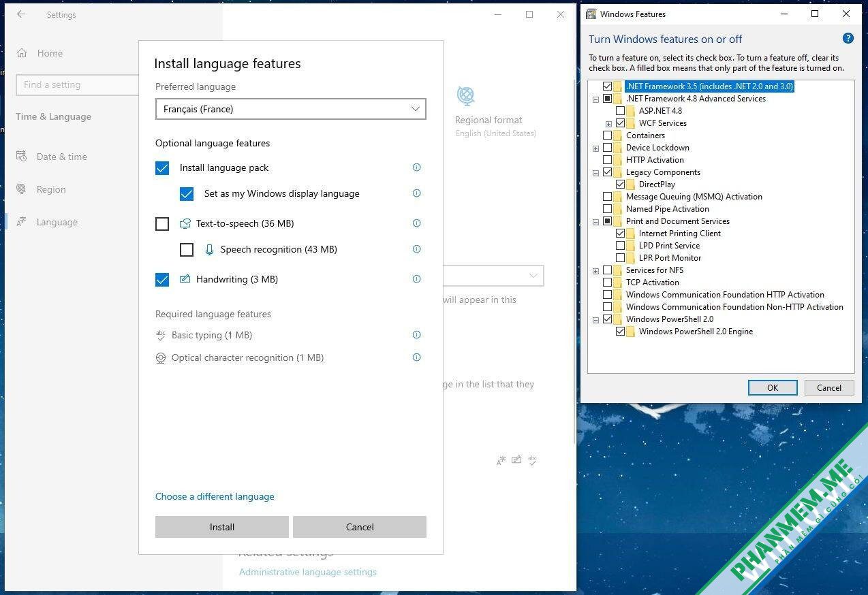Image resolution: width=868 pixels, height=595 pixels.
Task: Uncheck Set as my Windows display language
Action: pyautogui.click(x=187, y=194)
